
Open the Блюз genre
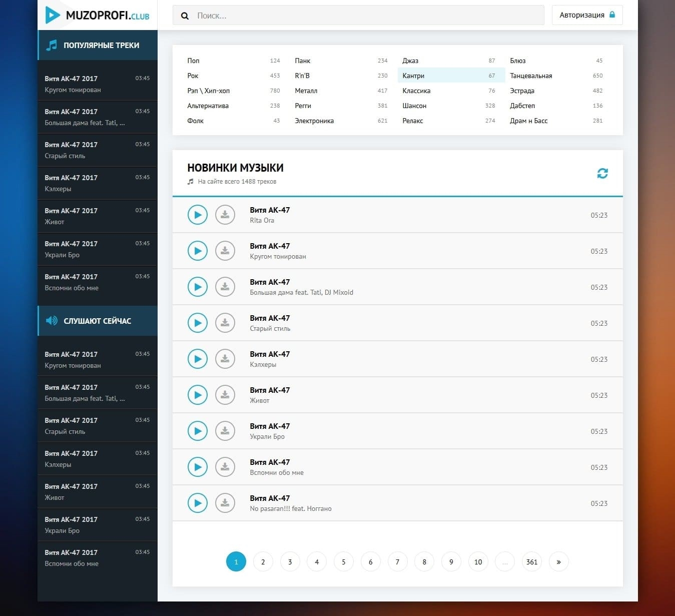point(556,61)
